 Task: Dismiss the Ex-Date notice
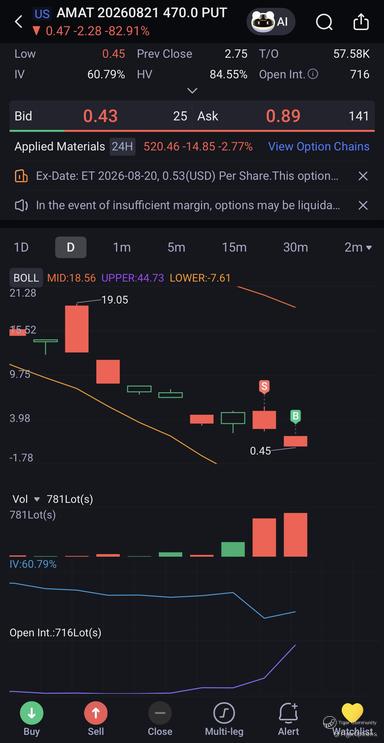[x=363, y=177]
